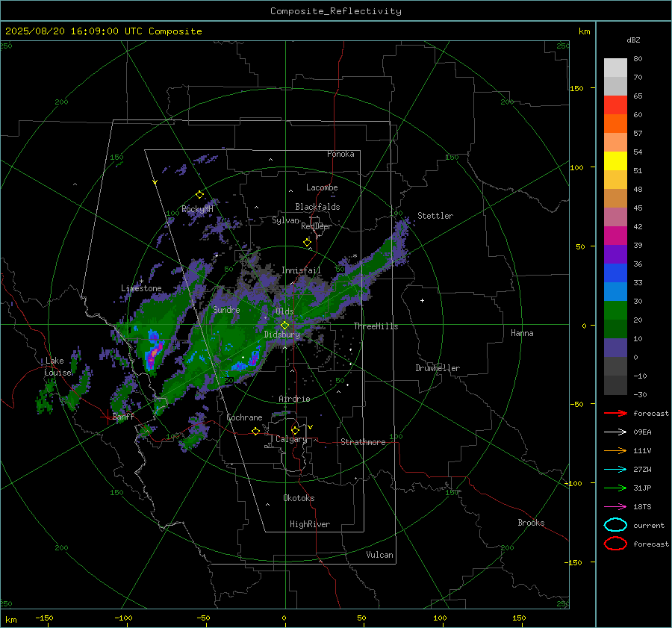Click the red forecast arrow in legend

tap(615, 413)
